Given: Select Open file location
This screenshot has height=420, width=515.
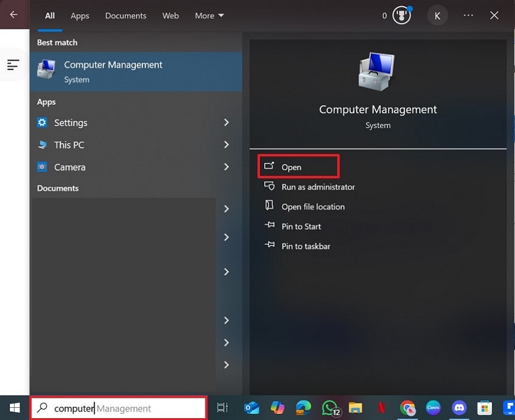Looking at the screenshot, I should click(313, 207).
